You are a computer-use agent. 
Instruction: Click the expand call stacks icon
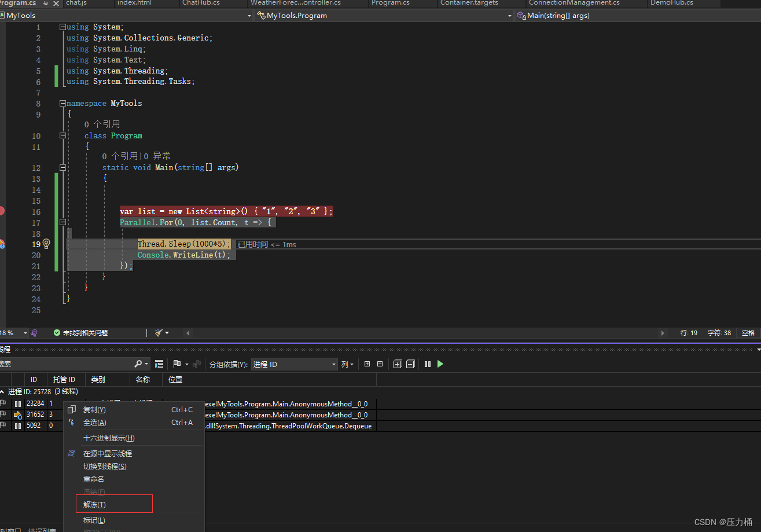(367, 364)
